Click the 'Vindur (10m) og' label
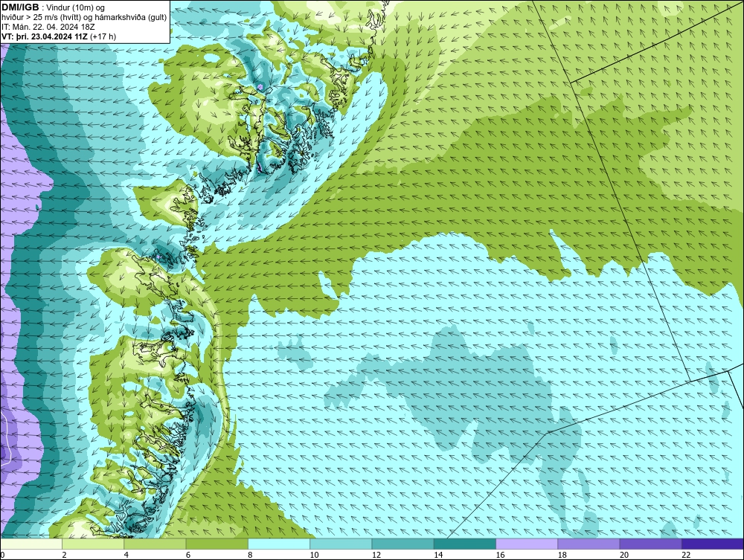Viewport: 744px width, 560px height. pyautogui.click(x=77, y=8)
